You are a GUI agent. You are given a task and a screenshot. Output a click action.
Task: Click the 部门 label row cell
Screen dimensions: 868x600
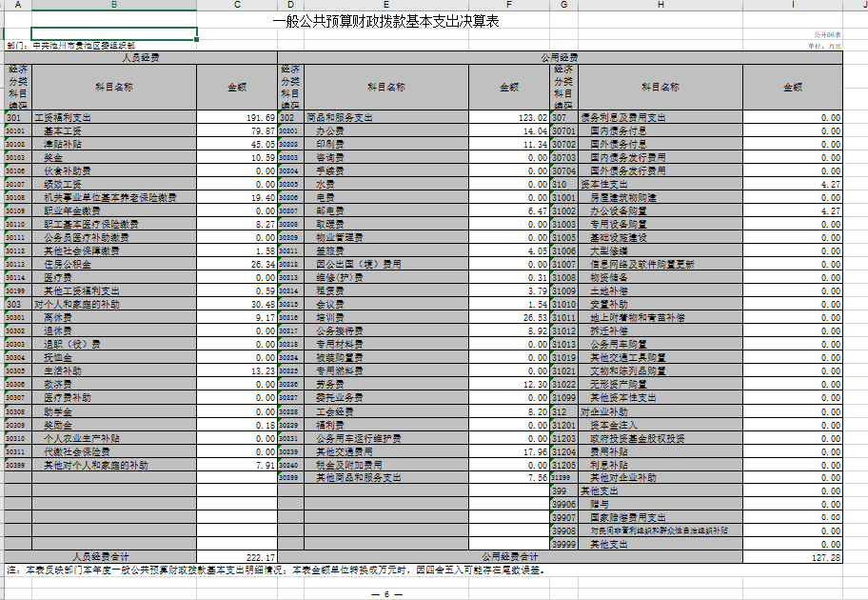101,46
